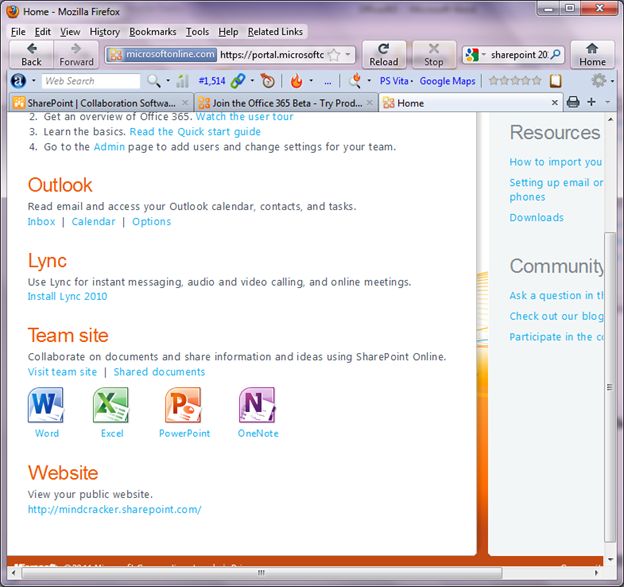Open Google Maps toolbar link
This screenshot has width=624, height=587.
447,81
